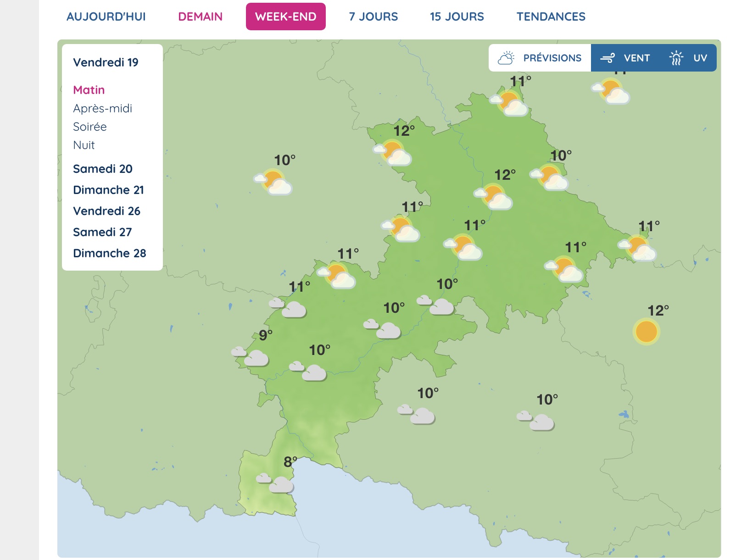
Task: Switch to the TENDANCES tab
Action: pyautogui.click(x=551, y=17)
